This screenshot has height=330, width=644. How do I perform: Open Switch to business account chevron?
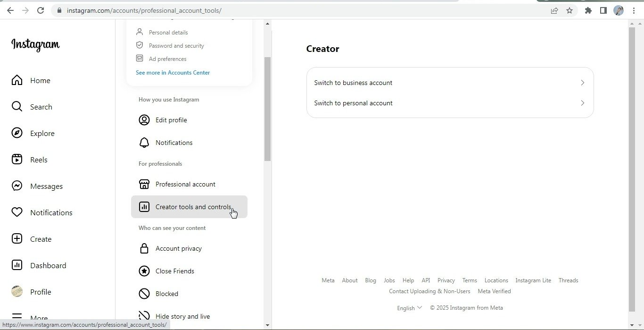coord(583,83)
